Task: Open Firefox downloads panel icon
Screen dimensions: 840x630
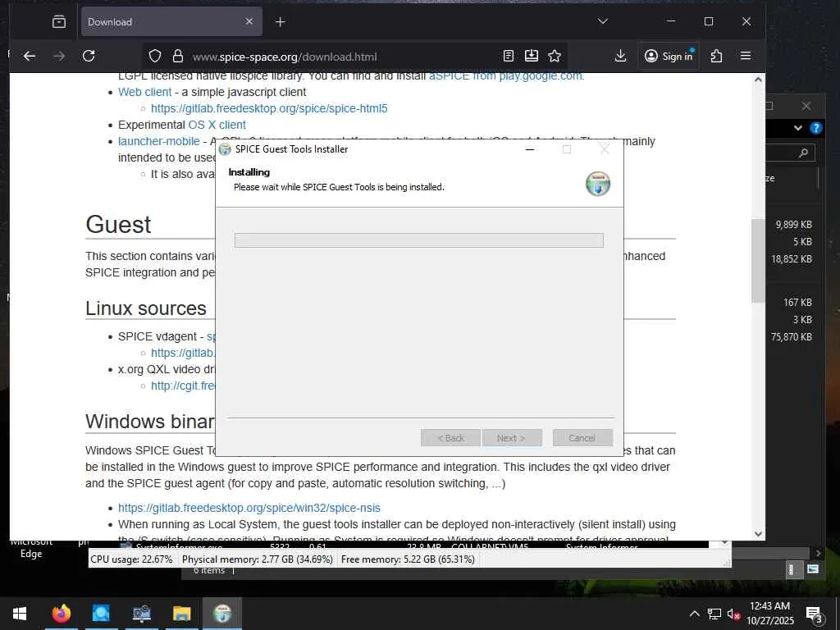Action: click(620, 57)
